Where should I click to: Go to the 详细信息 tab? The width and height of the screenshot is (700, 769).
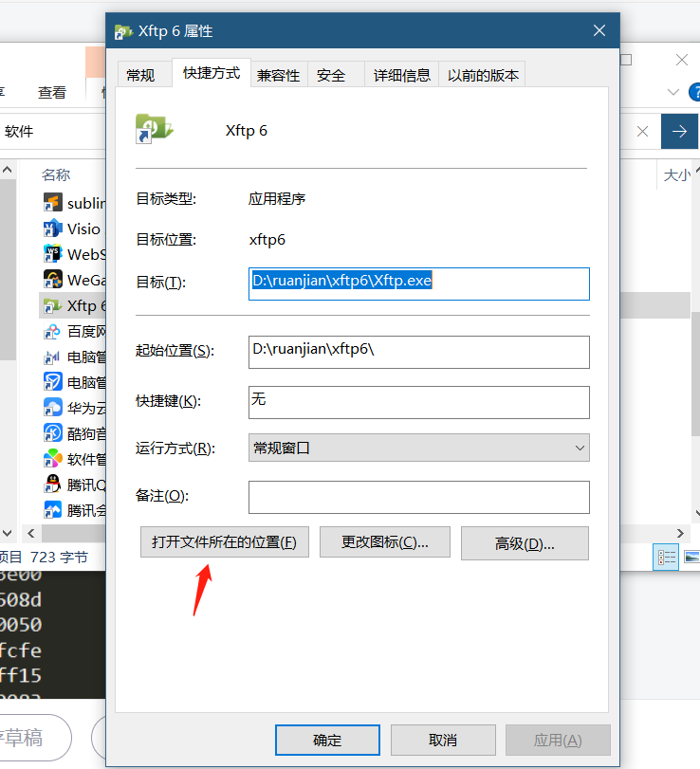click(x=402, y=75)
